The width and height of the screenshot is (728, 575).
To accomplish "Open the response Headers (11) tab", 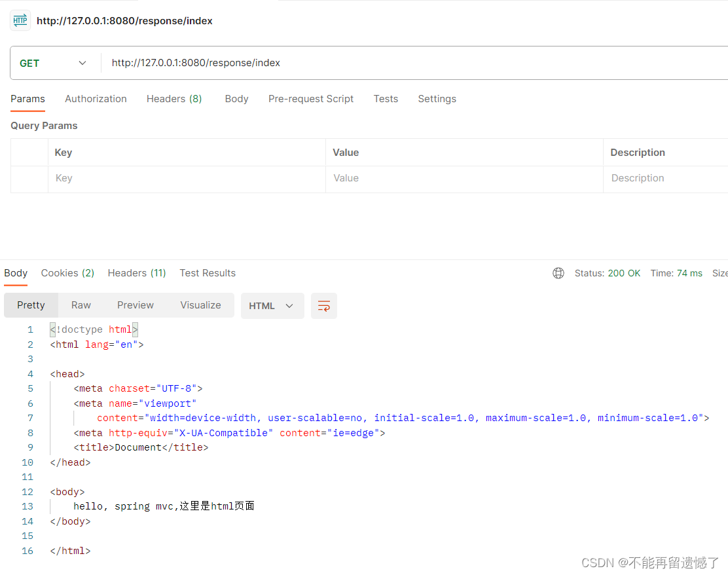I will pyautogui.click(x=137, y=273).
